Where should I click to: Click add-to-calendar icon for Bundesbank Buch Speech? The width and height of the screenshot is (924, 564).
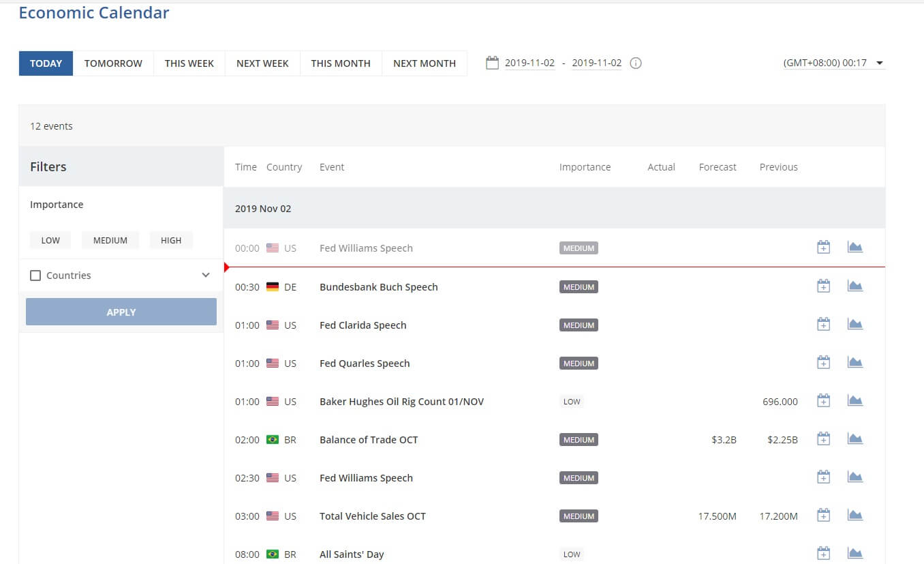click(x=823, y=286)
